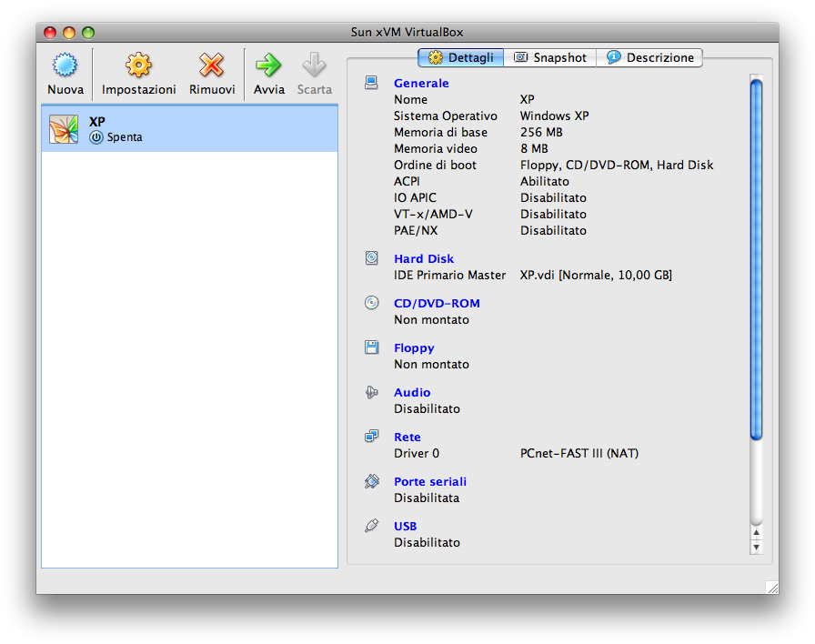Click the scrollbar down arrow
Screen dimensions: 815x644
pos(756,547)
